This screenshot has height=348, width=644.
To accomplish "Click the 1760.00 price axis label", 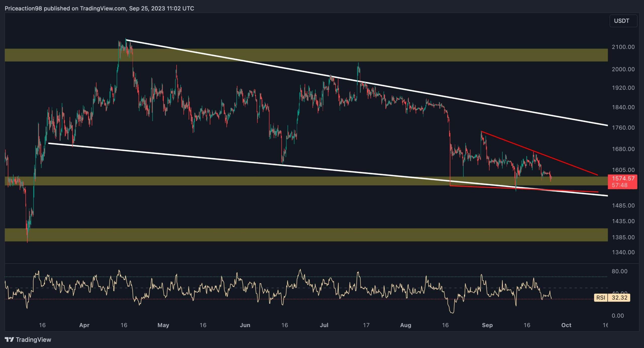I will [623, 128].
